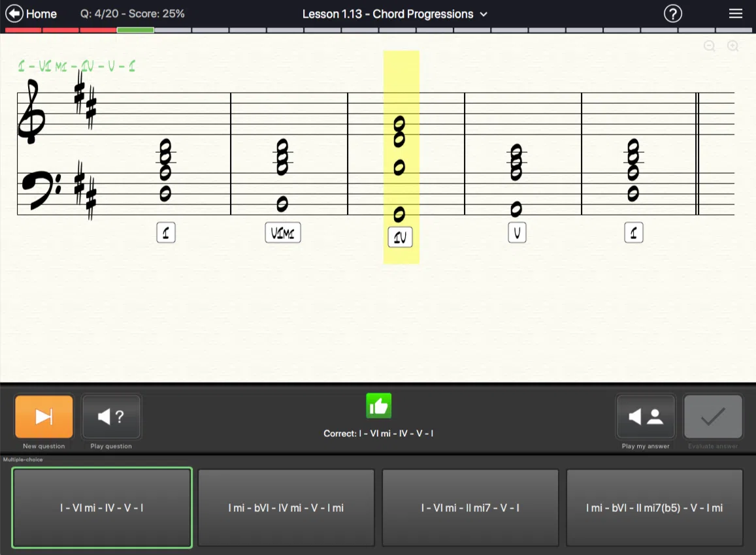
Task: Choose answer I - VI mi - II mi7 - V - I
Action: tap(470, 507)
